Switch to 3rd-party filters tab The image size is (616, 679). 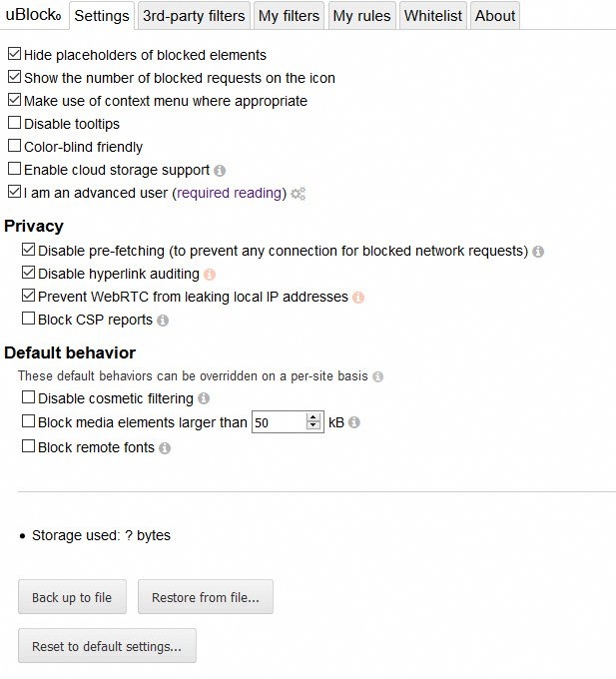pos(193,15)
